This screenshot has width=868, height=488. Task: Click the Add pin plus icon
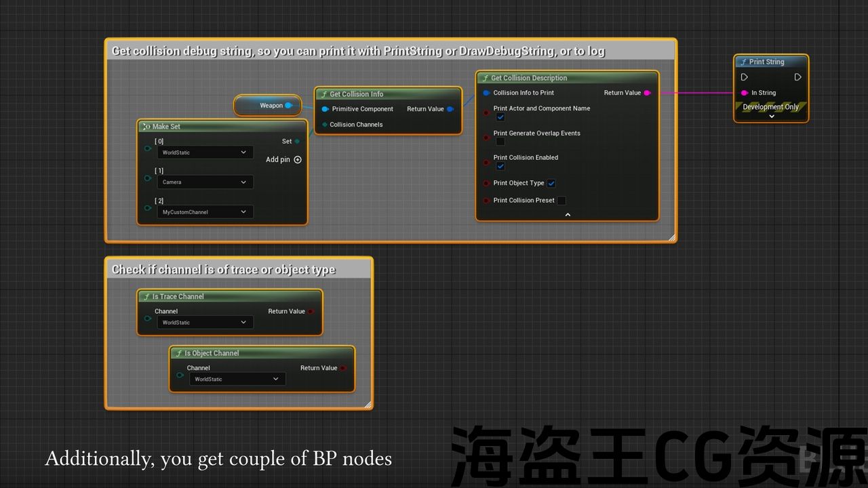297,160
